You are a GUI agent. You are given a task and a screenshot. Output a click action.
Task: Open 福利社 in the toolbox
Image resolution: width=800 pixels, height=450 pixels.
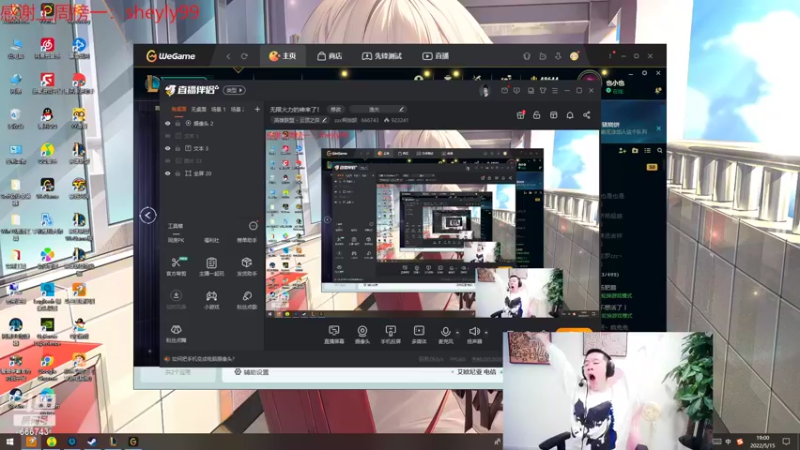[x=211, y=240]
